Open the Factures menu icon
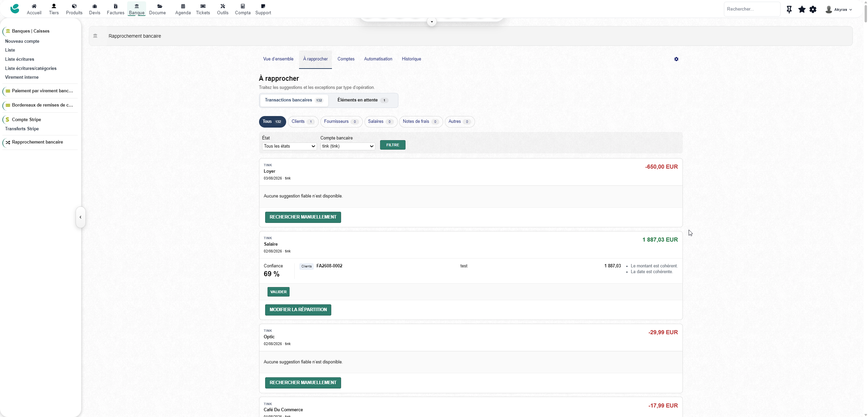The image size is (868, 417). click(x=116, y=6)
